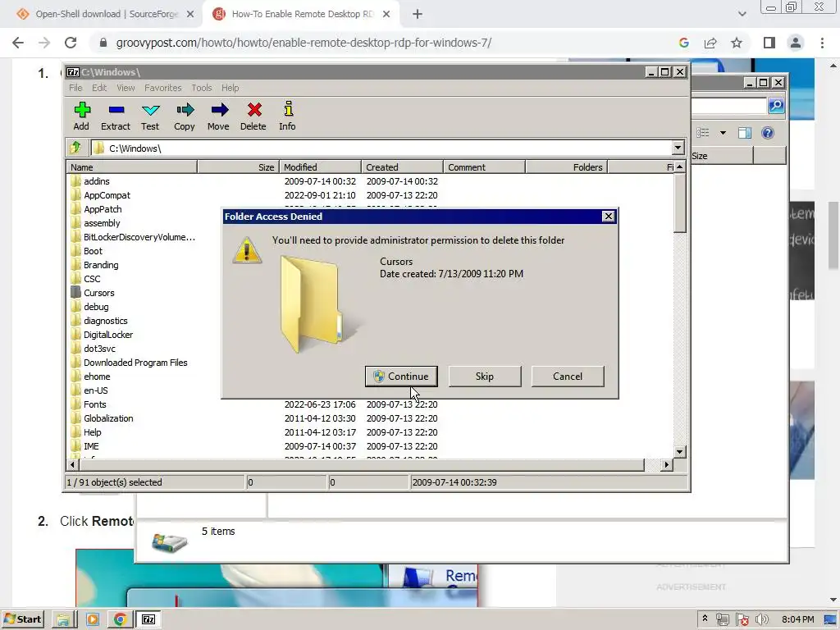840x630 pixels.
Task: Select the addins folder
Action: click(x=97, y=181)
